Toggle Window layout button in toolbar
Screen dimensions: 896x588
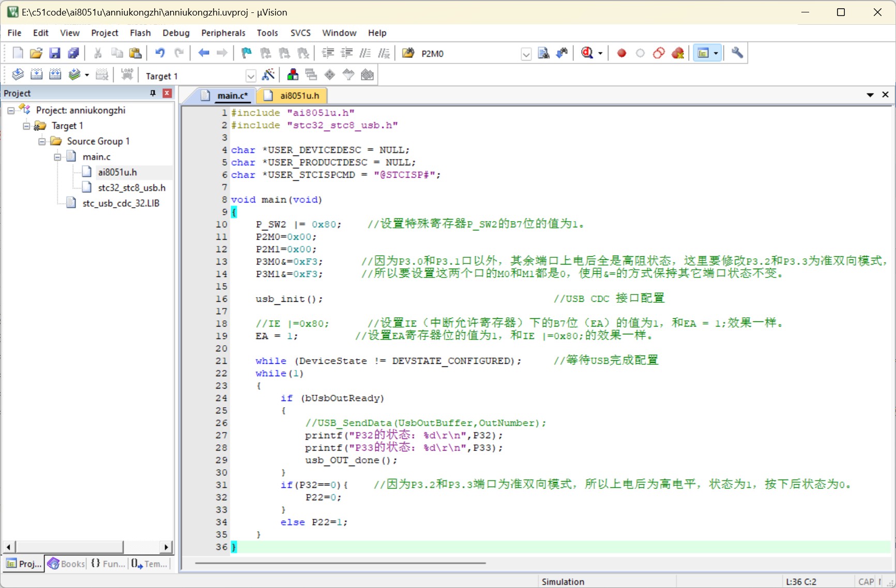pos(703,53)
